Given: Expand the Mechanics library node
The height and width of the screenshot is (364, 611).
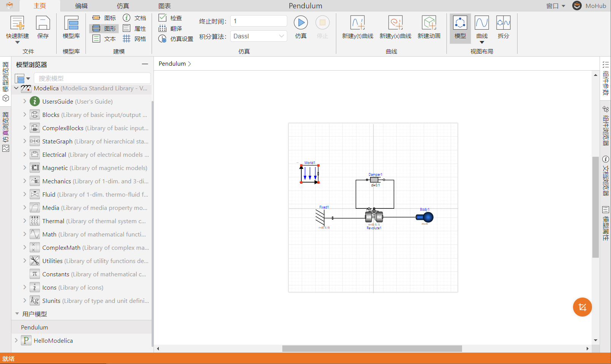Looking at the screenshot, I should click(x=25, y=181).
